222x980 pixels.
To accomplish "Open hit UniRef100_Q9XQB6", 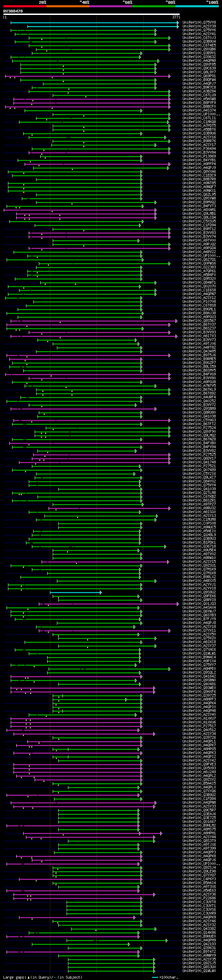I will tap(199, 49).
